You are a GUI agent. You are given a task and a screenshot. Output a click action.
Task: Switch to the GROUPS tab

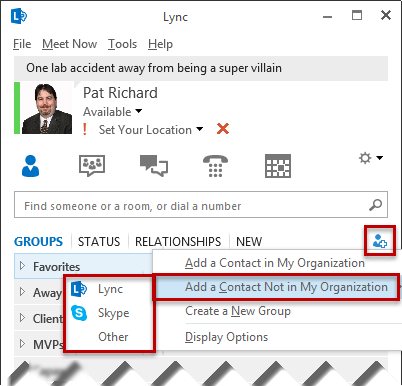(38, 241)
